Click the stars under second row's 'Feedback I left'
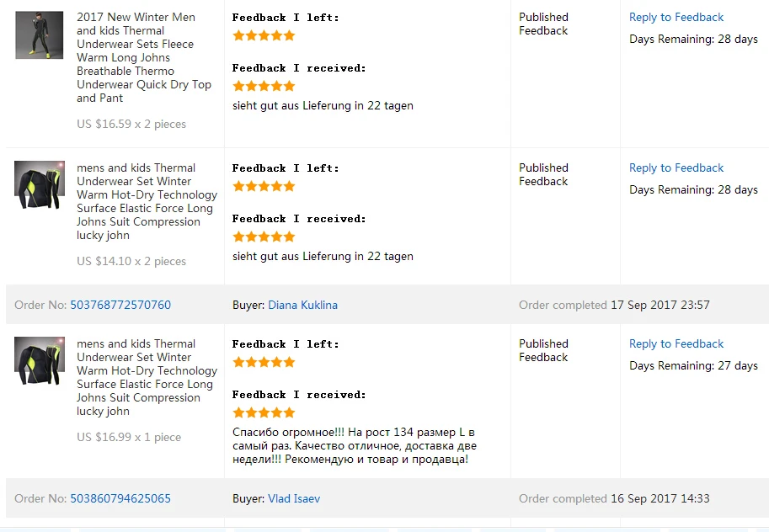 pos(264,186)
